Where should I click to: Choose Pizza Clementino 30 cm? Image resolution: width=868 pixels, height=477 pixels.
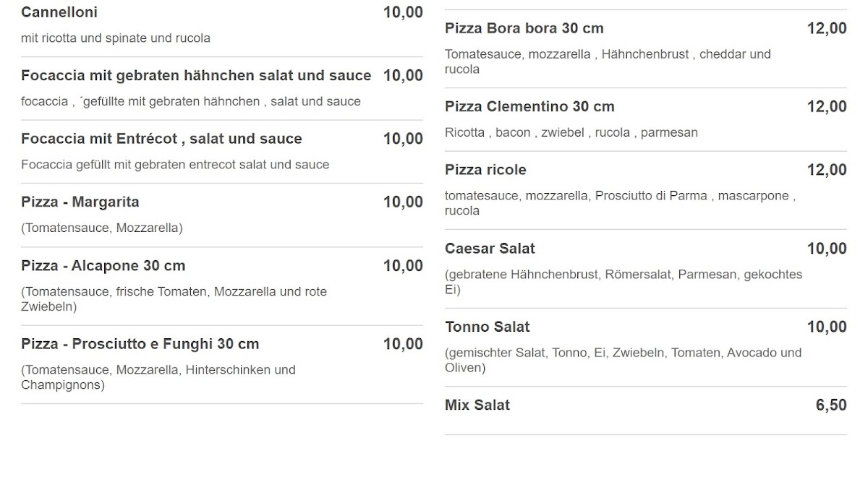645,120
